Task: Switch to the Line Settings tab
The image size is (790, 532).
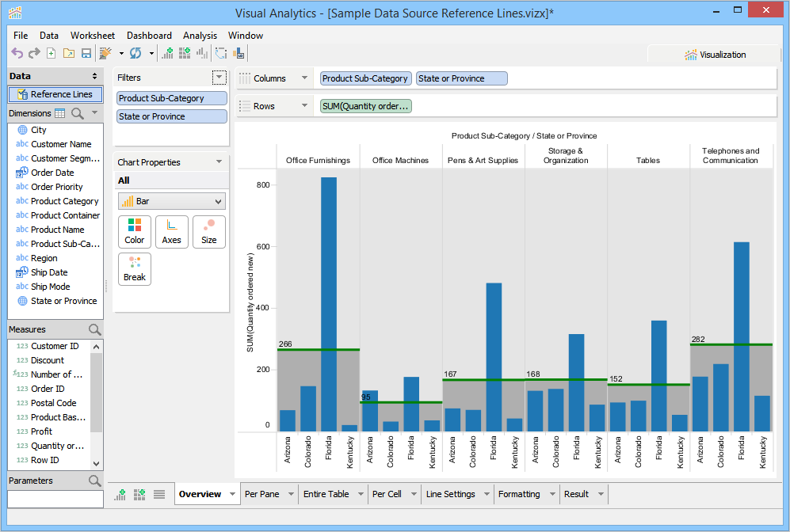Action: (450, 494)
